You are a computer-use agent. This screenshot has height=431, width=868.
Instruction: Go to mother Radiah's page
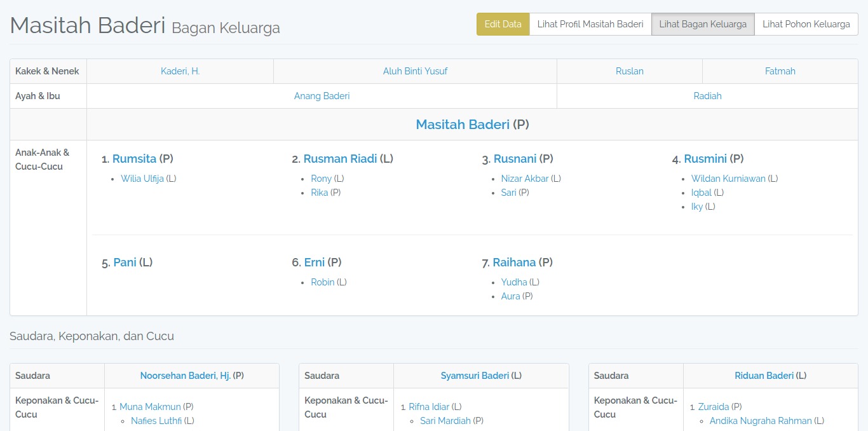pos(707,96)
